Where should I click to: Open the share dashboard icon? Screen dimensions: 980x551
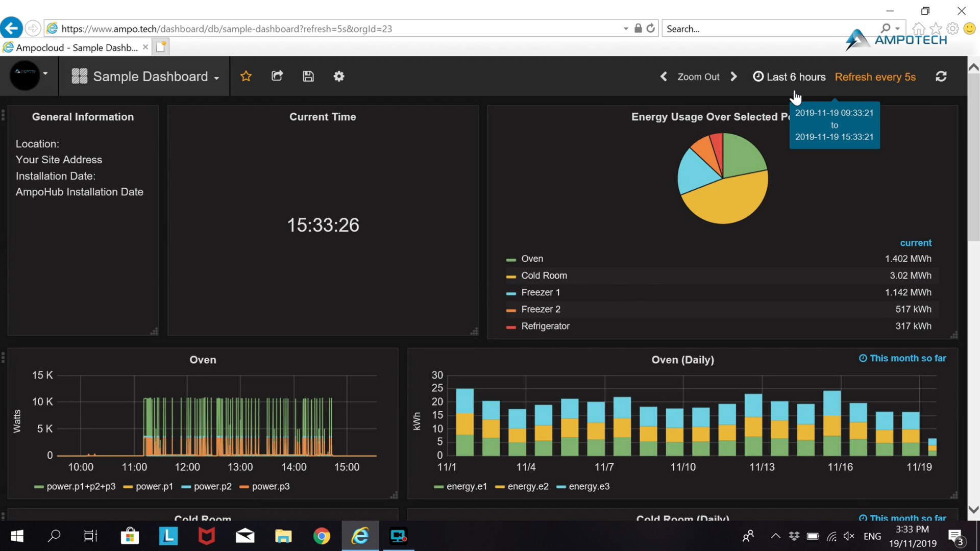pos(277,77)
